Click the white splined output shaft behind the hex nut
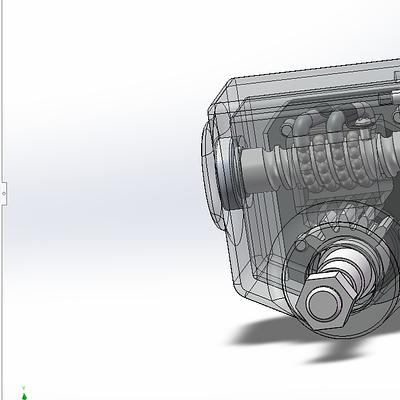Screen dimensions: 400x400 point(347,270)
